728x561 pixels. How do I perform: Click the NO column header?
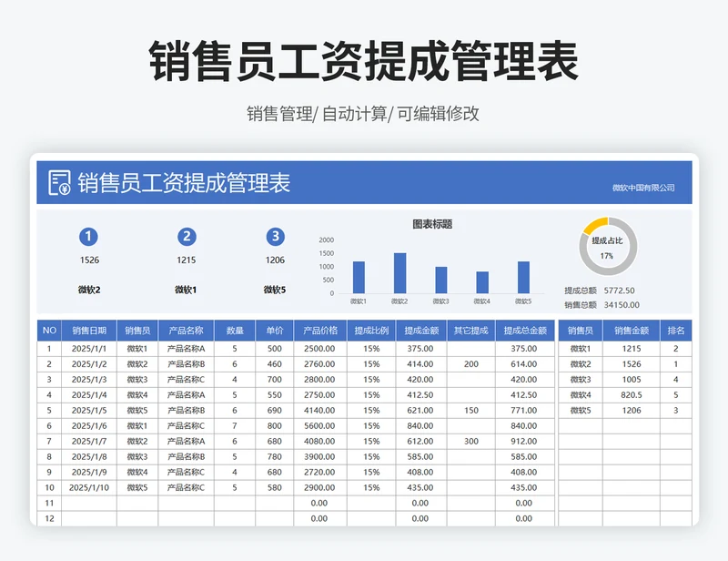49,331
